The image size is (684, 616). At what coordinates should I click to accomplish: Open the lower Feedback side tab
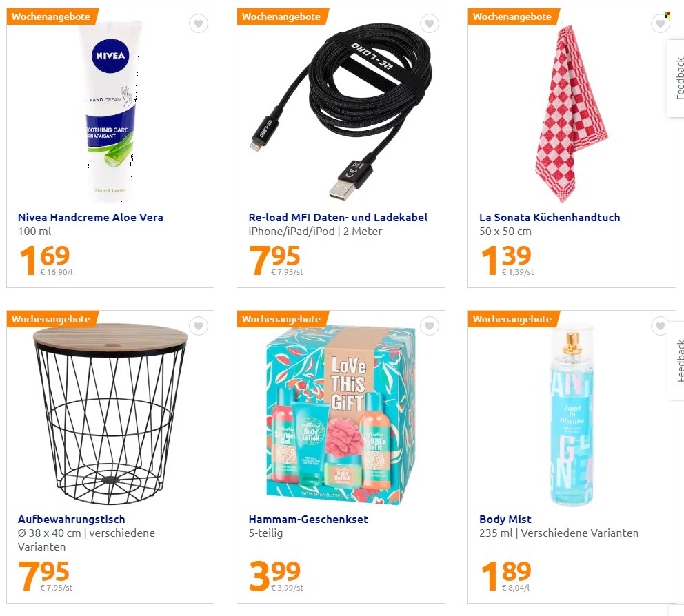click(678, 361)
